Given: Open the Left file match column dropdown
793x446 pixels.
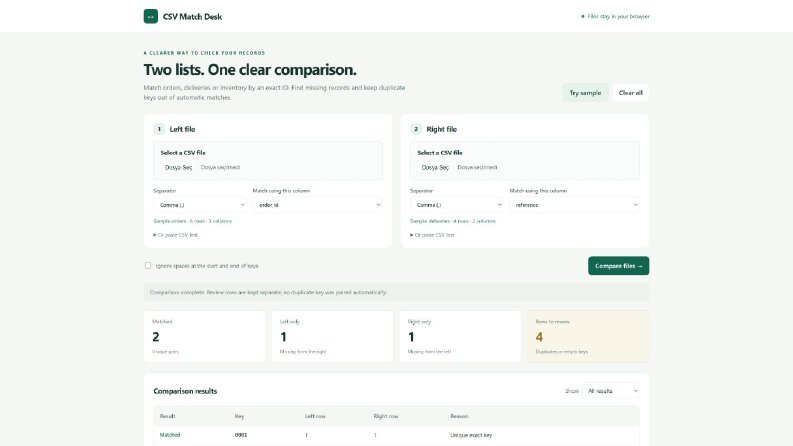Looking at the screenshot, I should pos(318,205).
